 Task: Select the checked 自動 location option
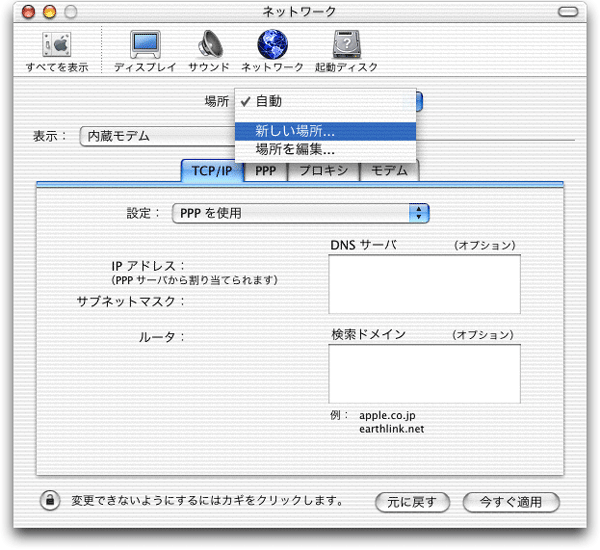click(269, 101)
